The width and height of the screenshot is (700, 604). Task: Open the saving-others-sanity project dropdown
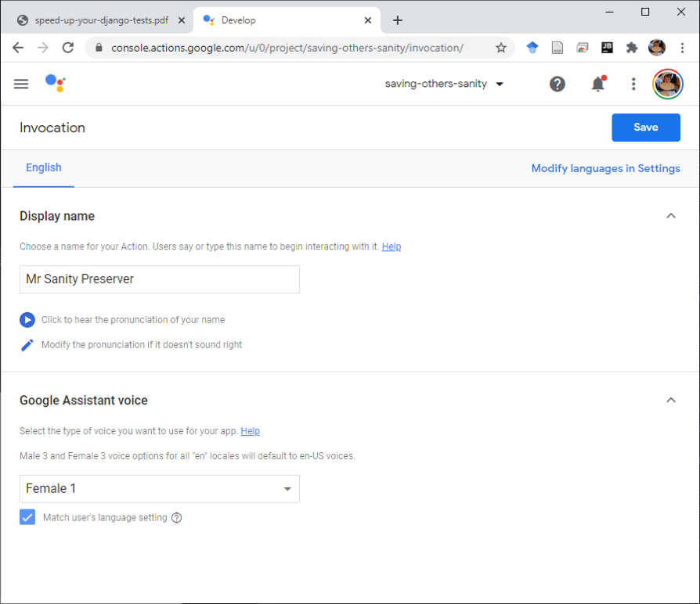tap(444, 84)
